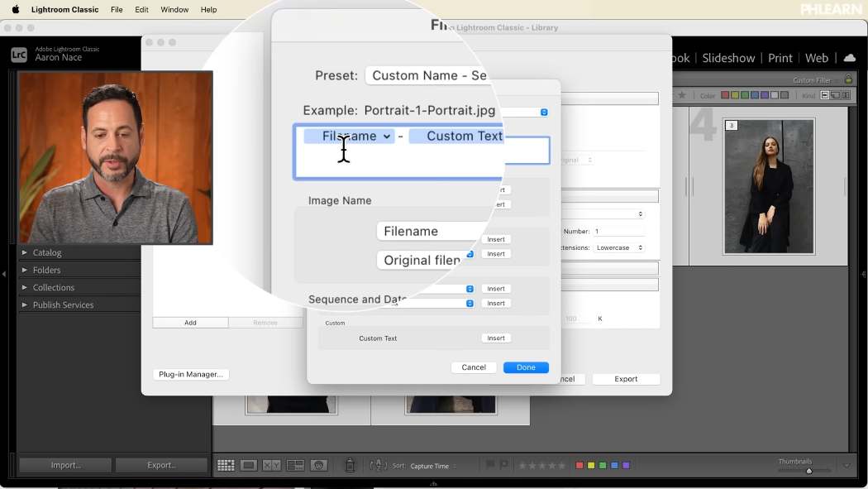Click the Export... button in left panel

point(162,465)
